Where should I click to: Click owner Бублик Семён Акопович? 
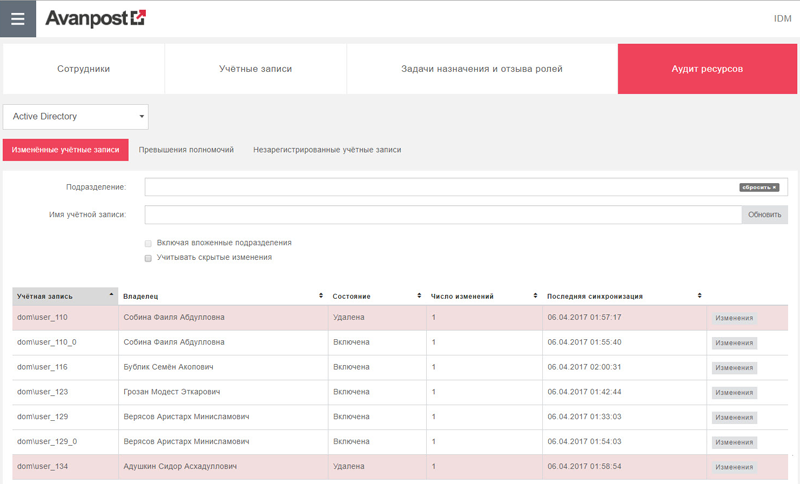(x=168, y=367)
